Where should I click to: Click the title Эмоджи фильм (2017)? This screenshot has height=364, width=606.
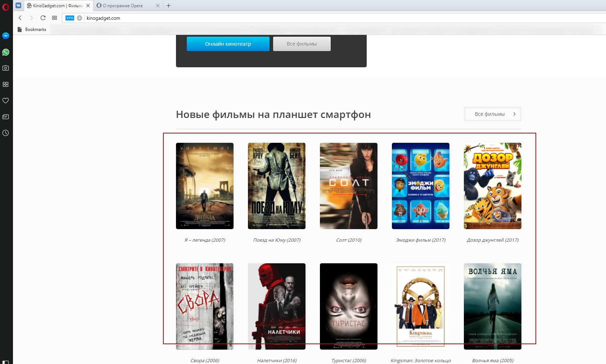[421, 240]
